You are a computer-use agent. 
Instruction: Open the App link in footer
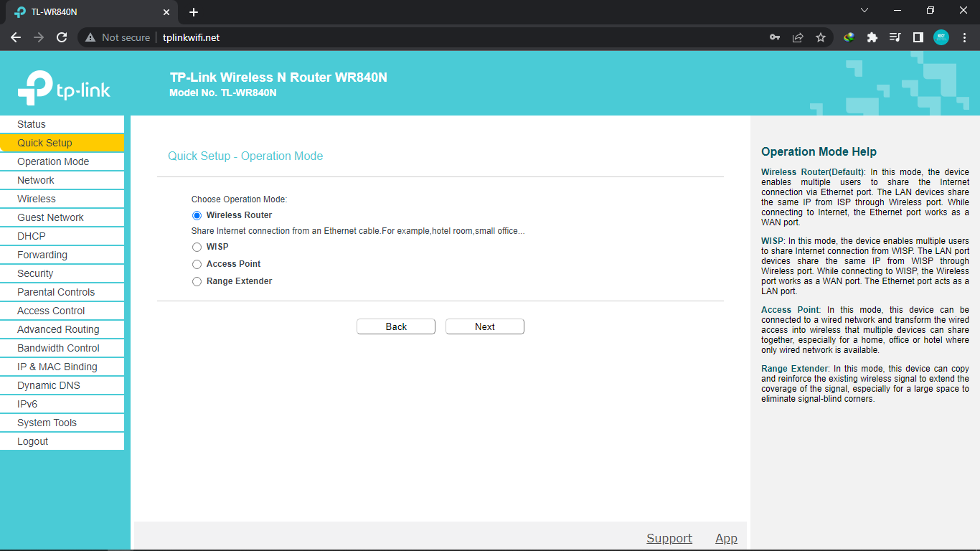[726, 538]
